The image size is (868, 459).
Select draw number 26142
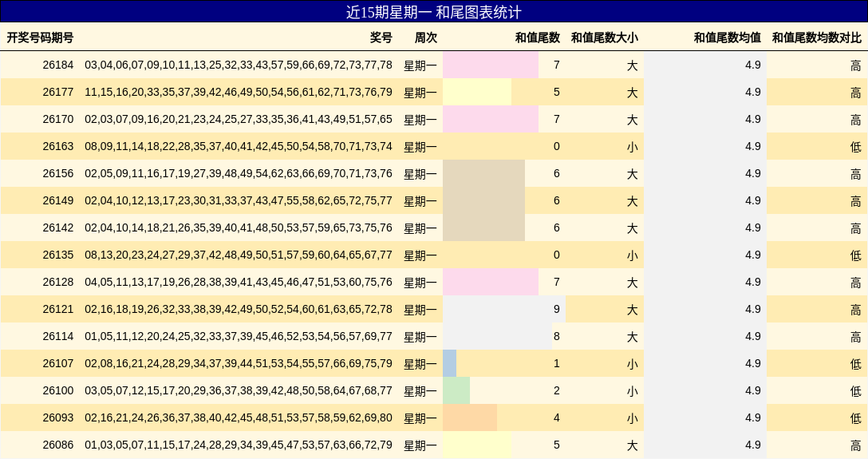tap(58, 228)
